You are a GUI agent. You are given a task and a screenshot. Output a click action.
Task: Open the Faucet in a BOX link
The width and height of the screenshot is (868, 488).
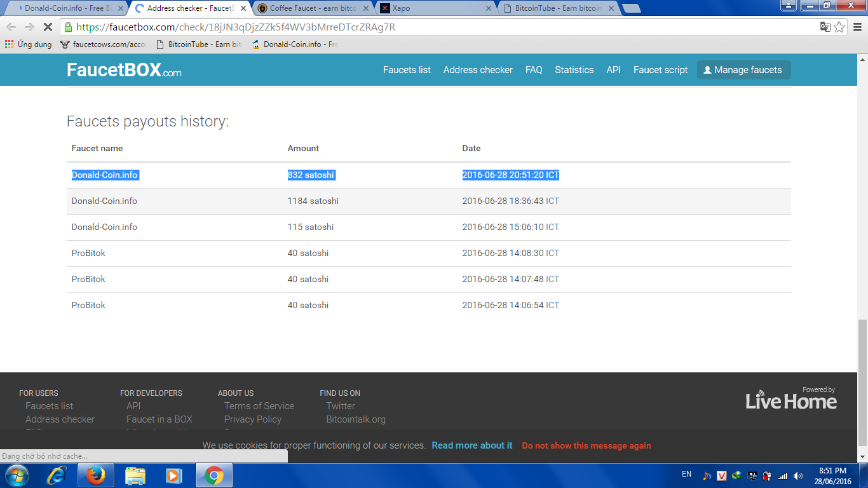[x=159, y=419]
